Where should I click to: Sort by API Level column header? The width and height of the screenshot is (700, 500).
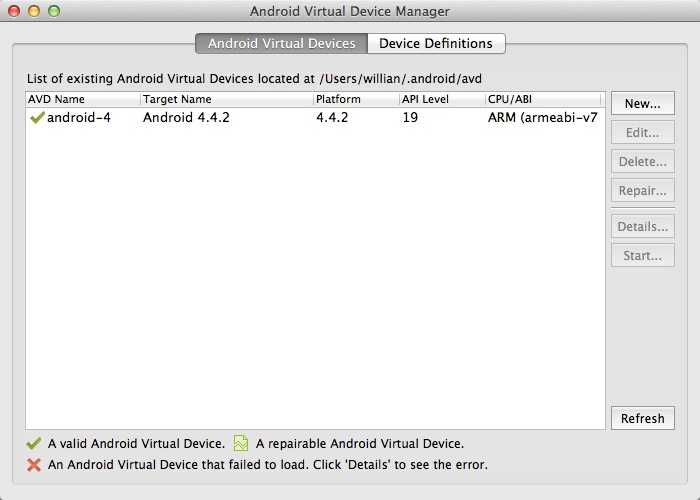pyautogui.click(x=442, y=99)
